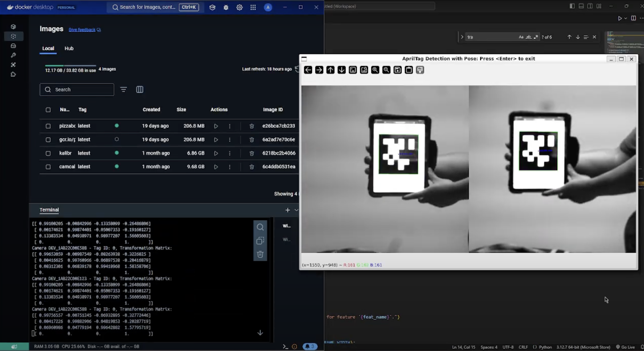Open Docker Scout from the sidebar
644x351 pixels.
(13, 65)
